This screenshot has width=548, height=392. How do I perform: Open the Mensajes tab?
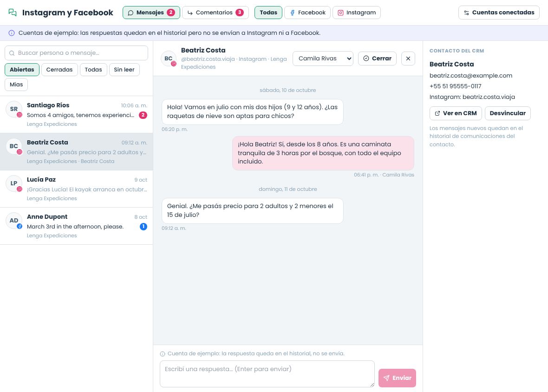tap(151, 13)
